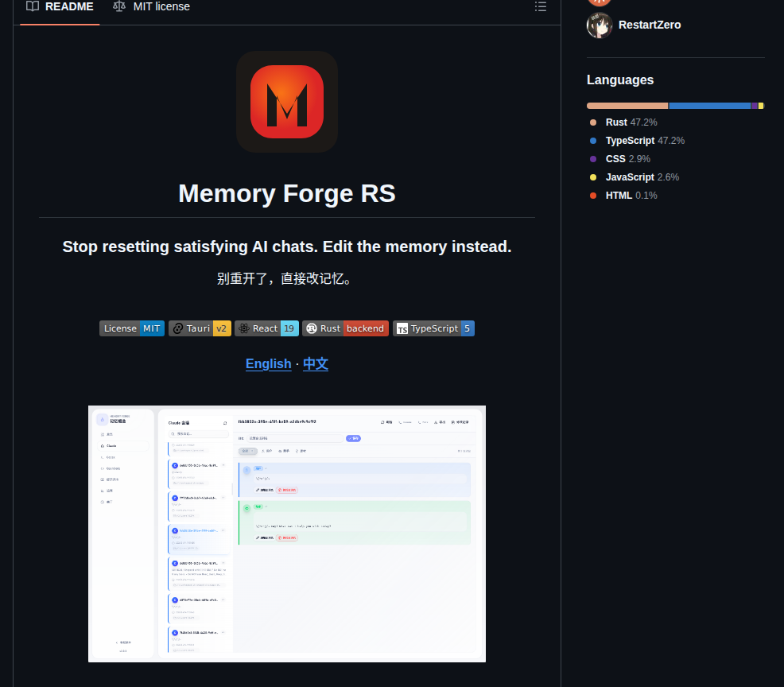Select TypeScript 47.2% language entry
Screen dimensions: 784x687
[637, 141]
